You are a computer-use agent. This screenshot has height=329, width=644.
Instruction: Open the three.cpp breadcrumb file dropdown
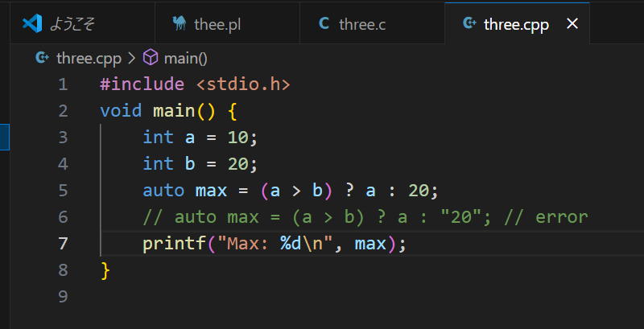(89, 57)
